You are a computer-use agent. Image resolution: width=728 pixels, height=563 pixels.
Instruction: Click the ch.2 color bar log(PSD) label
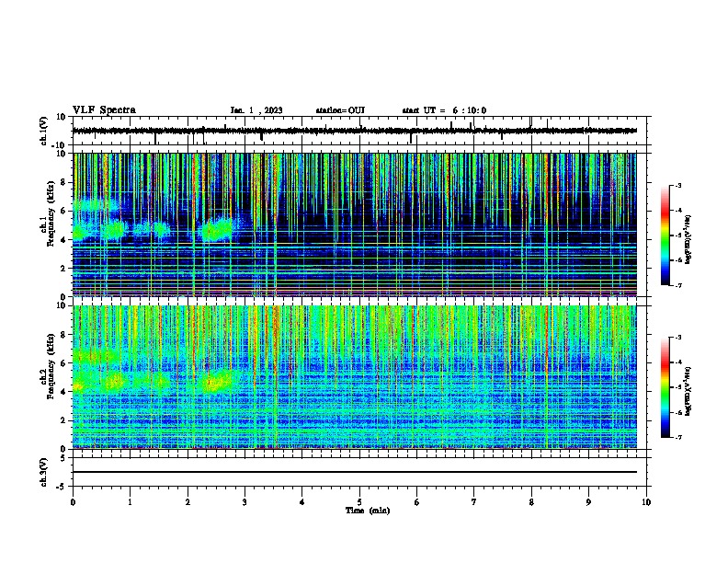[688, 391]
